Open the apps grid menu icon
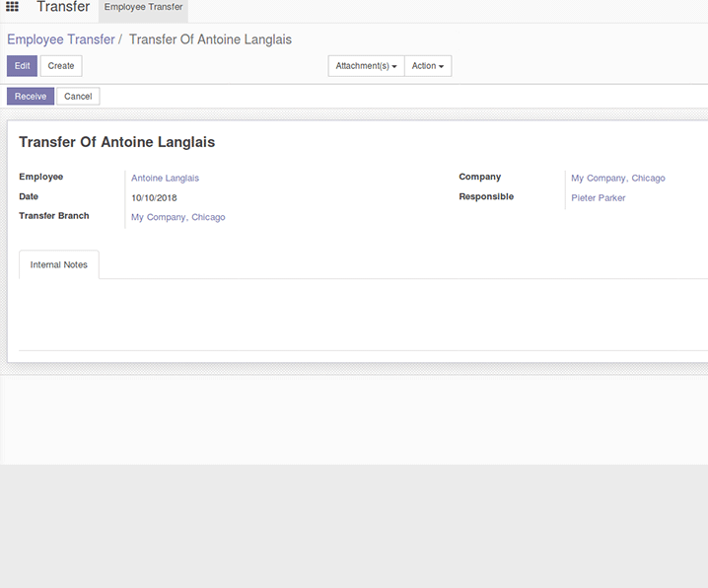This screenshot has height=588, width=708. pyautogui.click(x=13, y=8)
